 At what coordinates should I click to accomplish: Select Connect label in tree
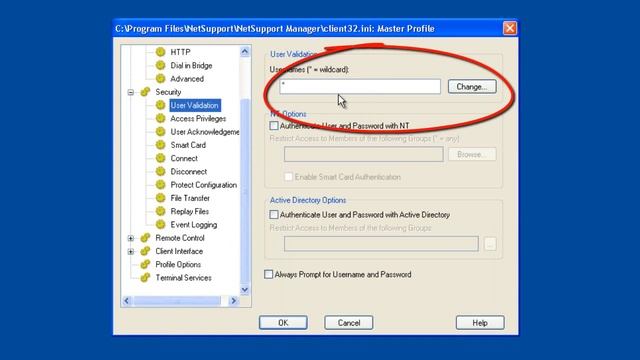tap(184, 158)
